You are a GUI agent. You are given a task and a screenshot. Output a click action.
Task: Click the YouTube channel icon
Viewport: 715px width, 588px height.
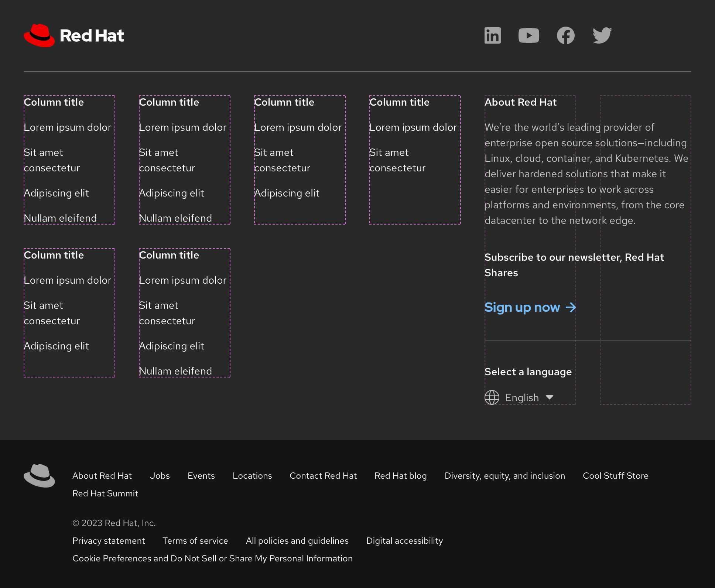529,35
